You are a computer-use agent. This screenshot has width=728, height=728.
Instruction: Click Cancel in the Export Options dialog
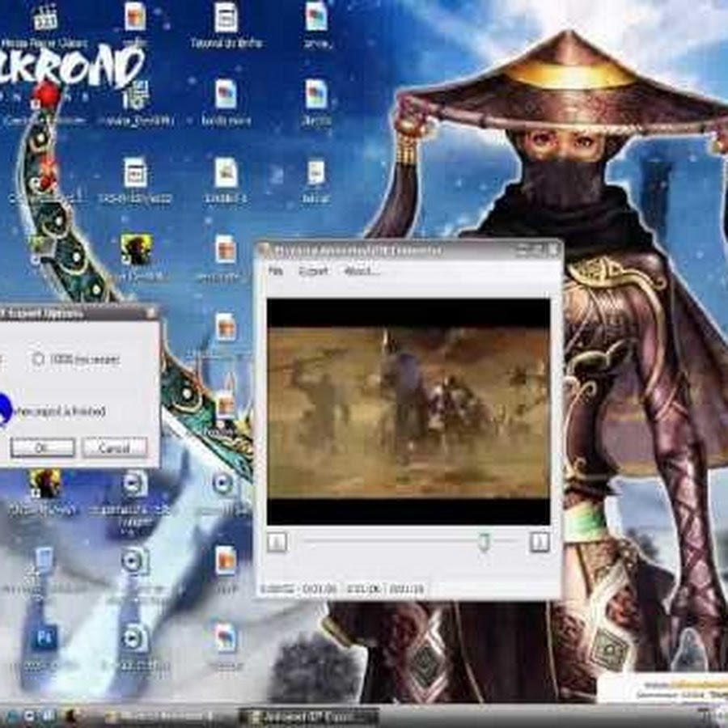click(115, 448)
